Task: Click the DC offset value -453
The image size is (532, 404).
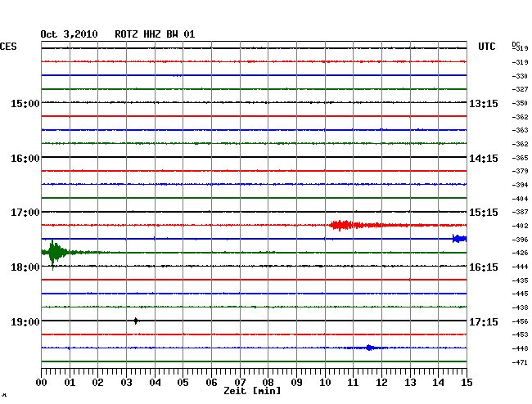Action: click(x=520, y=334)
